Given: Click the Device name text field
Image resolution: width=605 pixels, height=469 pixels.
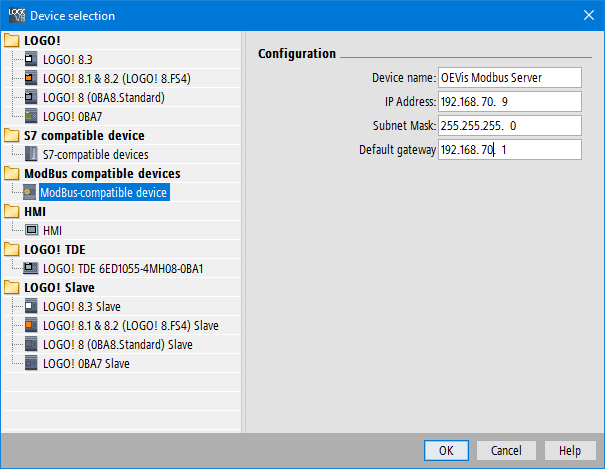Looking at the screenshot, I should (510, 78).
